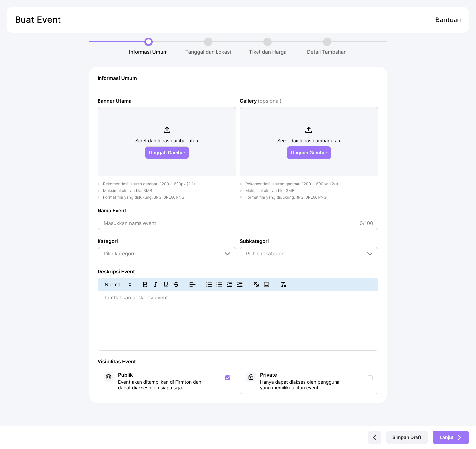Increase indent in the editor
The height and width of the screenshot is (449, 476).
240,285
